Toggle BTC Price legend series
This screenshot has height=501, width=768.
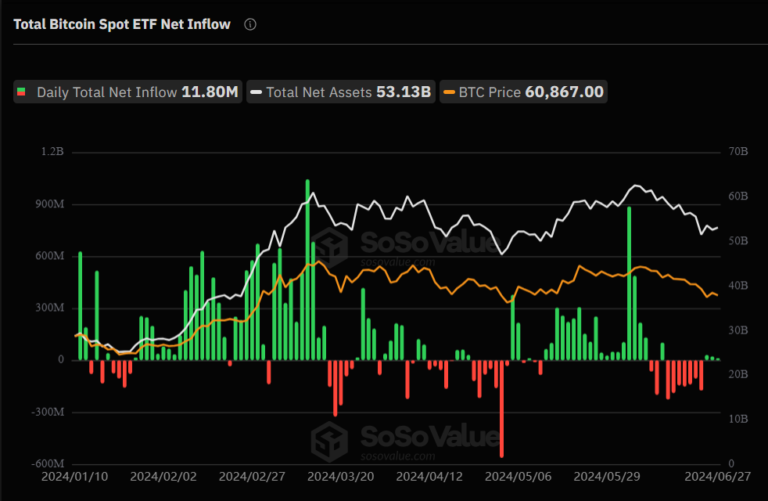pos(524,92)
